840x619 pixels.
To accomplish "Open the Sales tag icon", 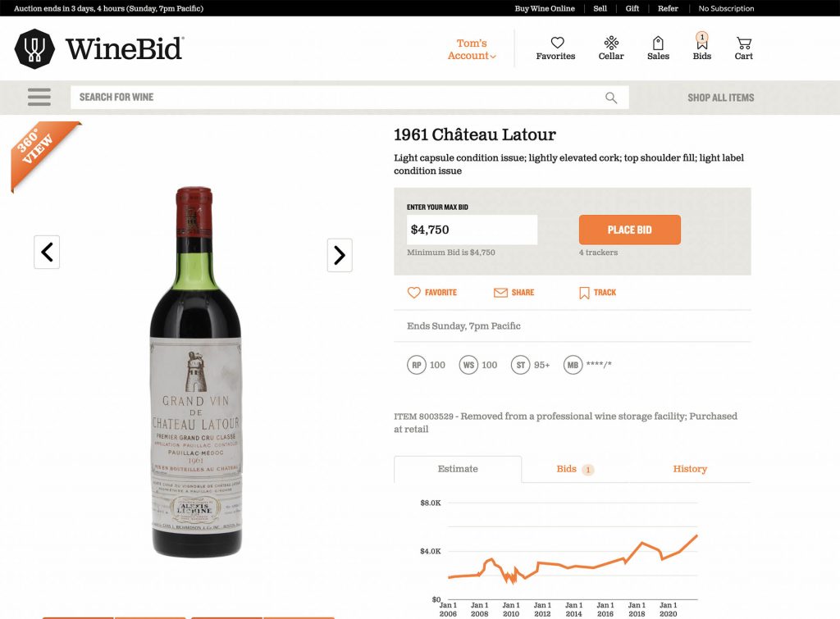I will point(658,43).
